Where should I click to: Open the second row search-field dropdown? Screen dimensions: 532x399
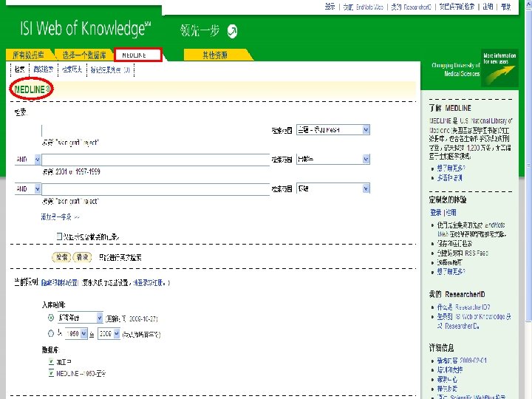click(333, 159)
